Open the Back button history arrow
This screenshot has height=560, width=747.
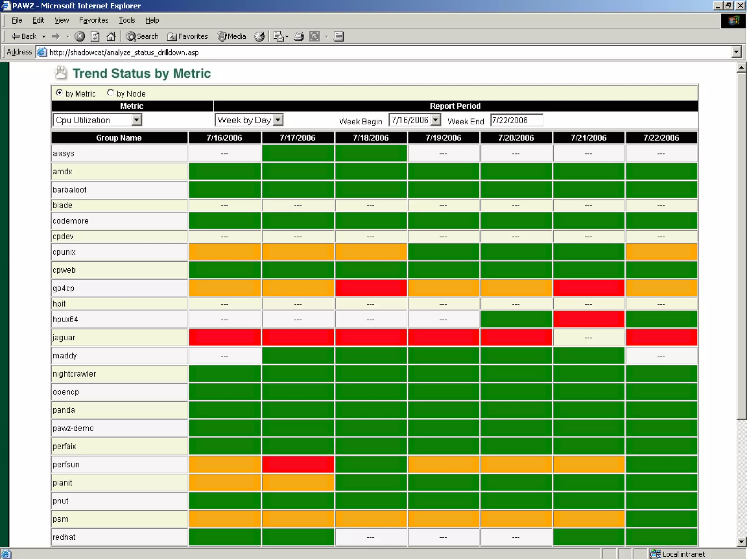[x=44, y=36]
